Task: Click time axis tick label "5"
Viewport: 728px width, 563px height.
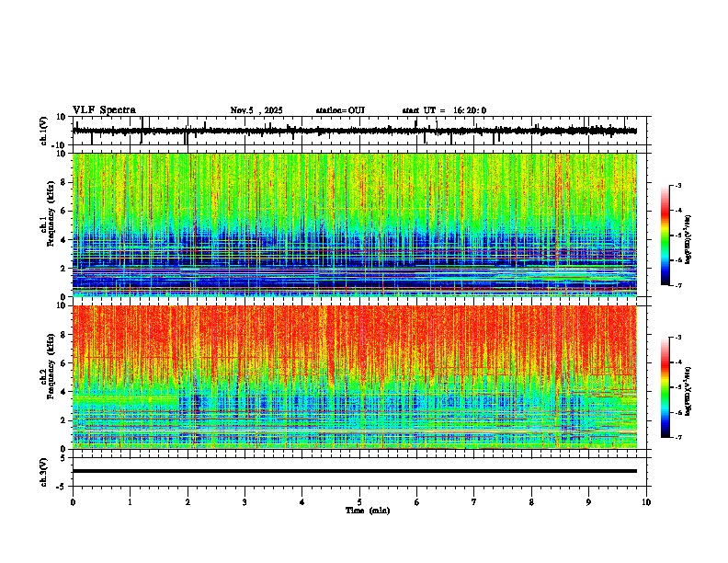Action: pyautogui.click(x=359, y=502)
